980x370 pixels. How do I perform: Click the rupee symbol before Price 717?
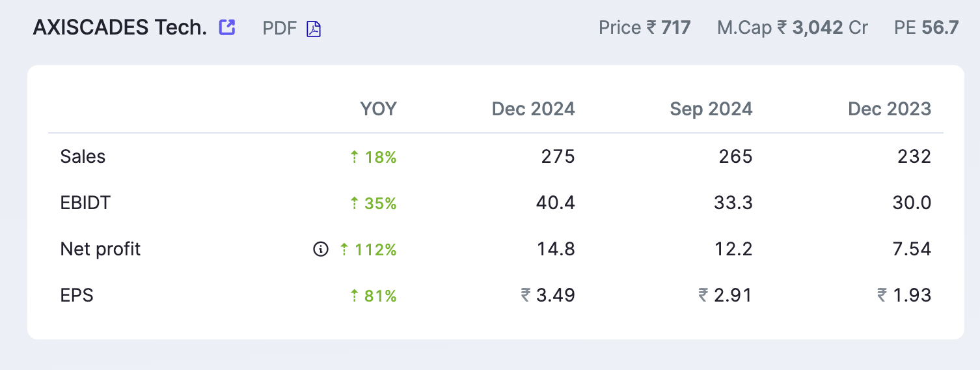point(651,28)
